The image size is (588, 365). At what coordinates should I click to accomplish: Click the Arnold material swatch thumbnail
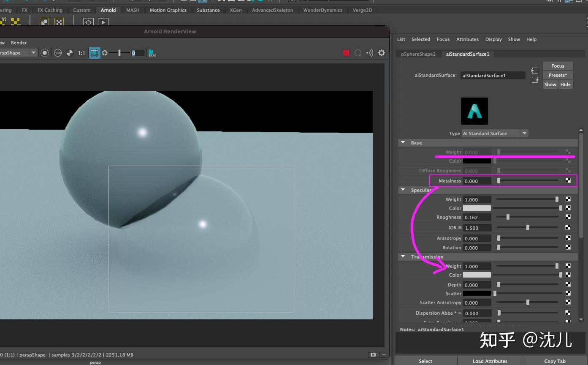[x=474, y=111]
